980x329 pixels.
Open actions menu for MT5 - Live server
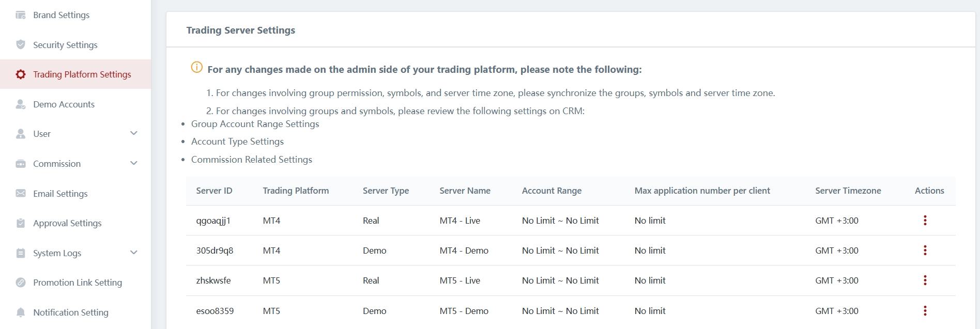pyautogui.click(x=925, y=280)
